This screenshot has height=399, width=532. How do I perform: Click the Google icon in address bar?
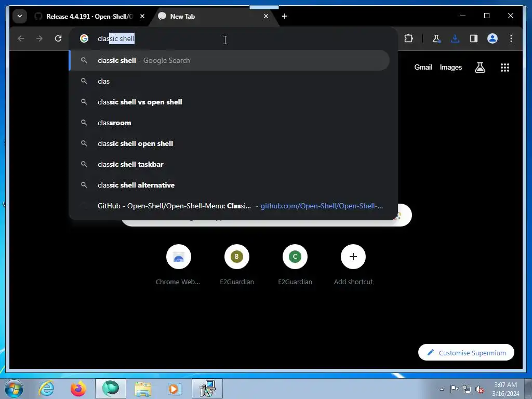point(84,38)
